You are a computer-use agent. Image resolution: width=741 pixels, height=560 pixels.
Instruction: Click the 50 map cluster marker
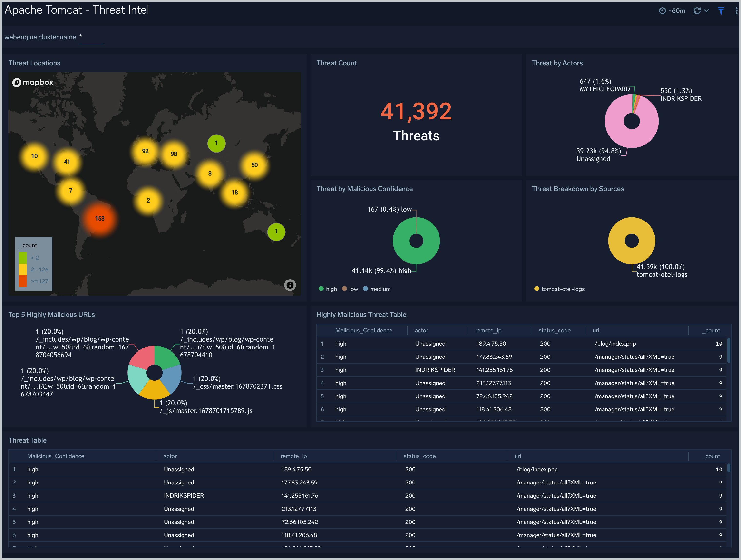(x=254, y=165)
